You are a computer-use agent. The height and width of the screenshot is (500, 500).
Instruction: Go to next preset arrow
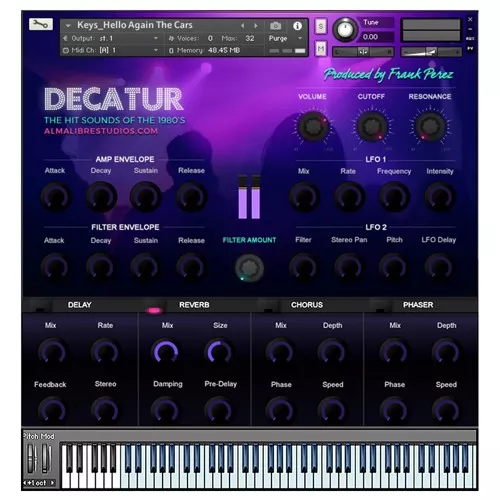click(x=256, y=26)
